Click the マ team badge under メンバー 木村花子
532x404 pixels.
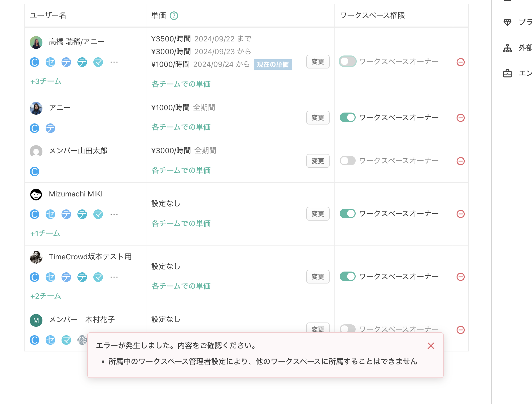pyautogui.click(x=67, y=340)
